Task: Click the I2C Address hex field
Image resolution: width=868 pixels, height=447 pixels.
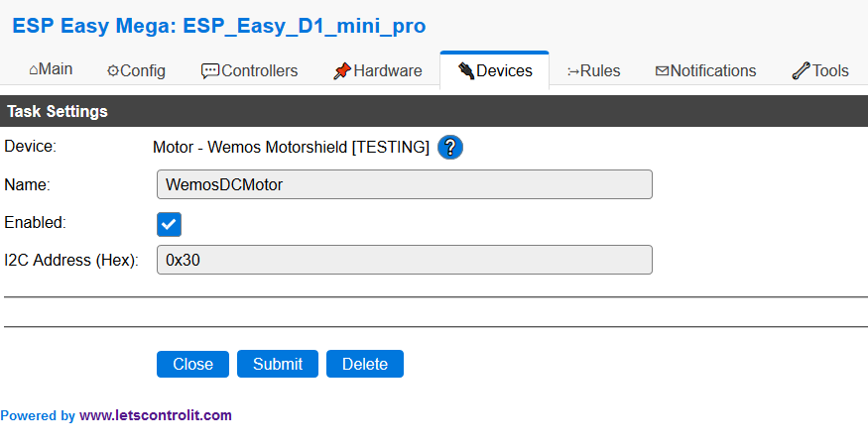Action: tap(405, 260)
